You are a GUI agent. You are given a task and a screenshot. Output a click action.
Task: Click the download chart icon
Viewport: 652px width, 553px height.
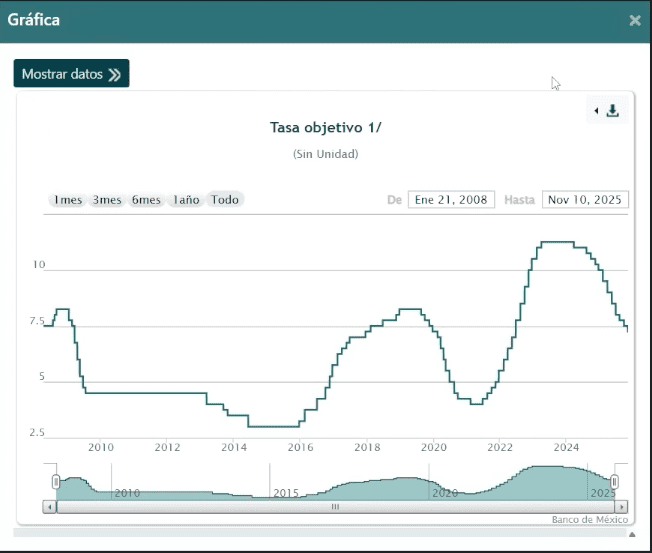tap(613, 111)
